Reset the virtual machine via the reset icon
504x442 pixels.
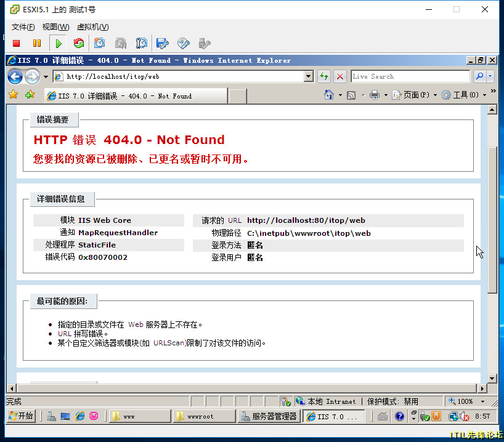(79, 43)
